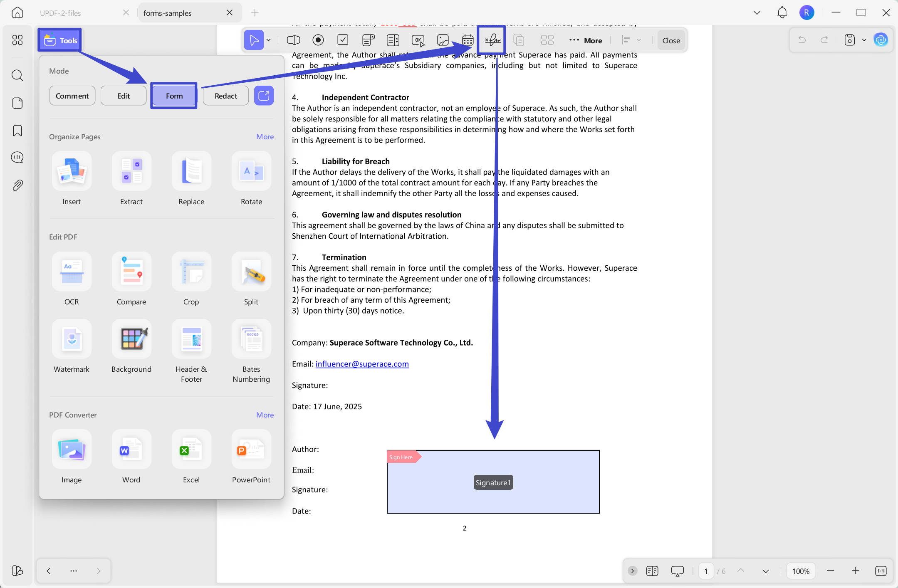
Task: Click the page number input box
Action: (706, 571)
